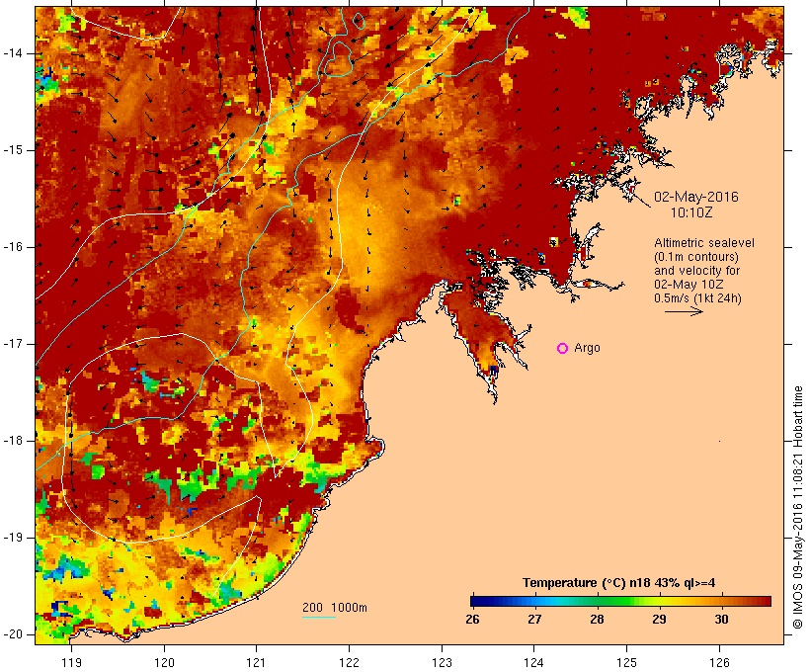Click latitude axis label -16
Viewport: 810px width, 672px height.
click(x=13, y=247)
